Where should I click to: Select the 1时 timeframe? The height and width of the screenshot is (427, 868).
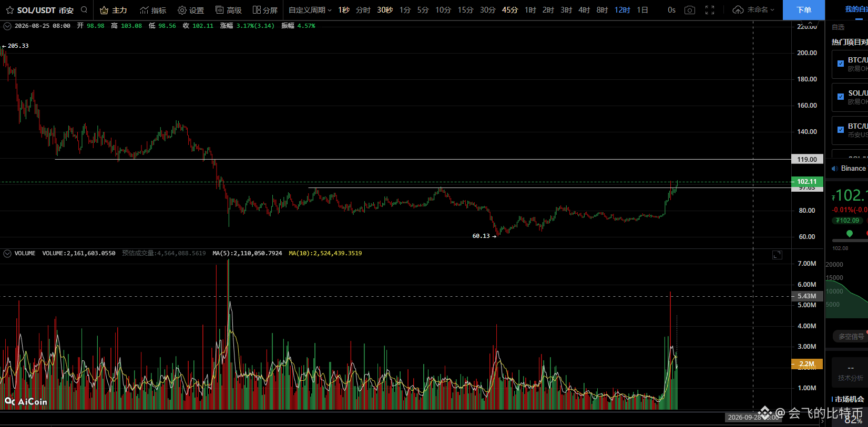(530, 10)
